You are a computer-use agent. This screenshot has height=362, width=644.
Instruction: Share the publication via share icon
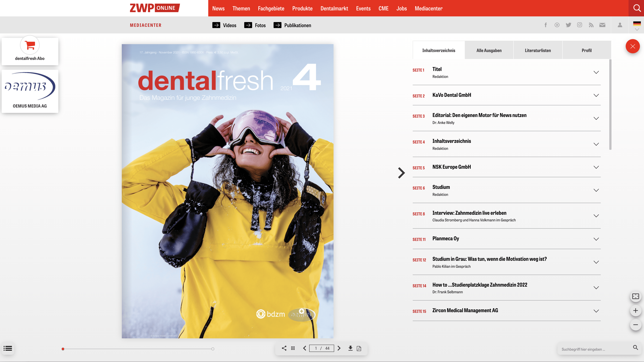click(284, 348)
